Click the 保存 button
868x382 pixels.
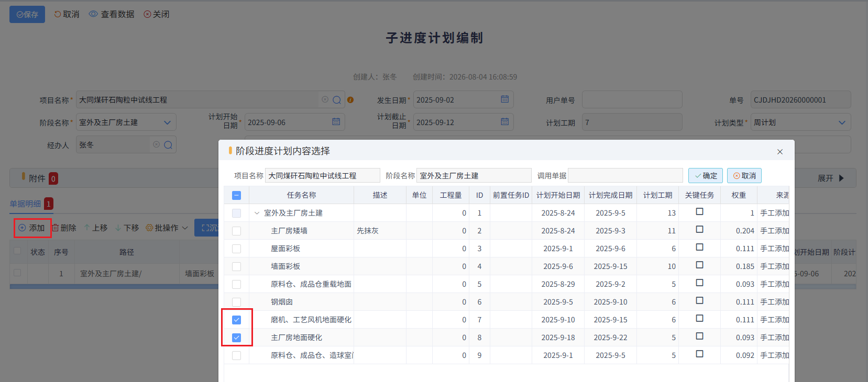click(x=27, y=14)
